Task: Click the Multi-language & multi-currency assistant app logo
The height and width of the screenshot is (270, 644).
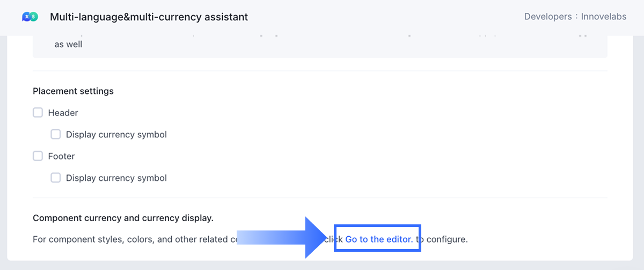Action: 30,17
